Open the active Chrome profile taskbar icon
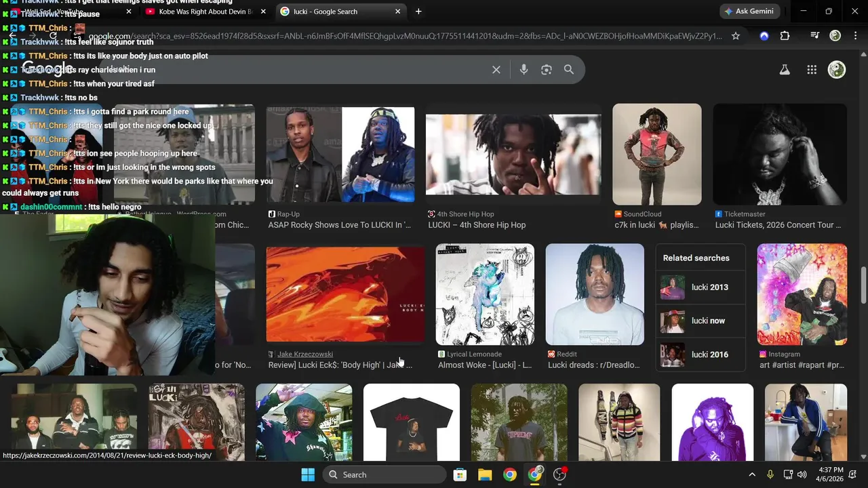The image size is (868, 488). 535,474
